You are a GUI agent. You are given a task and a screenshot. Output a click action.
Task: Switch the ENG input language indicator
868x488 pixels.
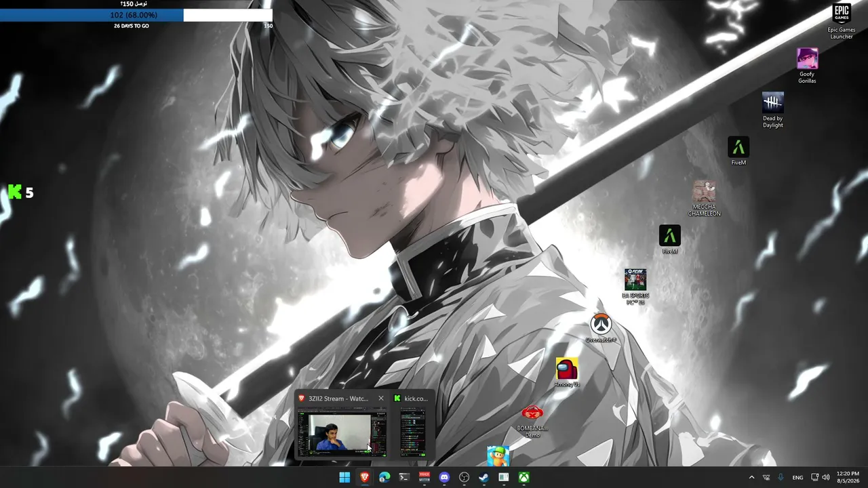[x=797, y=477]
